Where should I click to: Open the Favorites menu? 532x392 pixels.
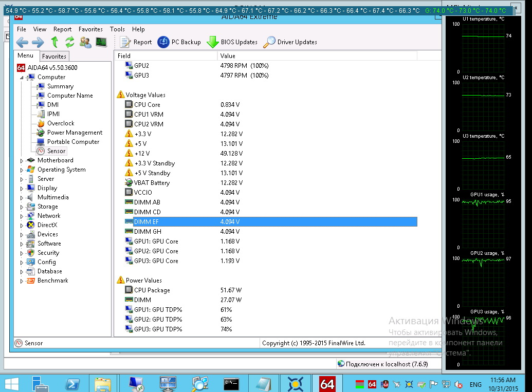[x=90, y=29]
